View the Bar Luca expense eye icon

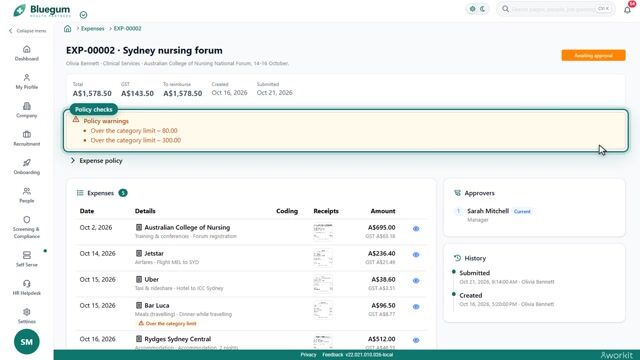pyautogui.click(x=416, y=307)
